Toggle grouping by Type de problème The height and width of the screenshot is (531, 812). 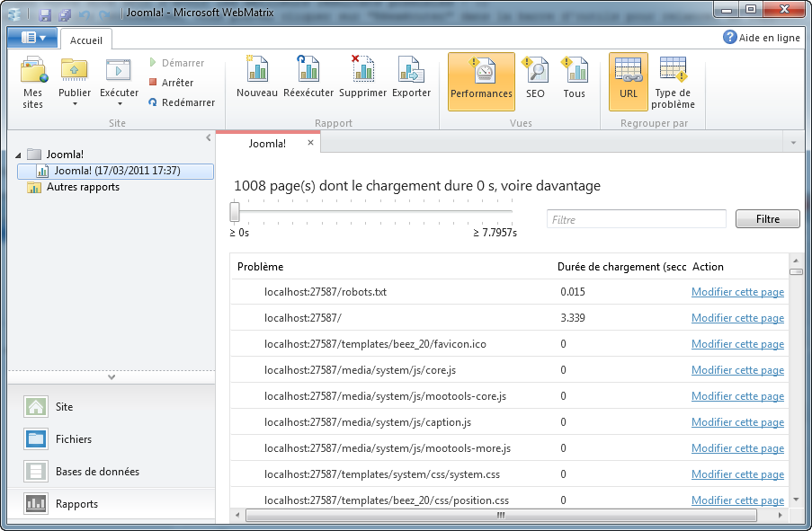674,81
